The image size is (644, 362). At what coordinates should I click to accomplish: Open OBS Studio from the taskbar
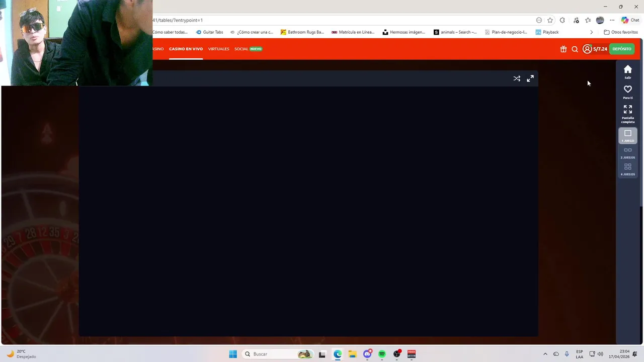click(397, 354)
